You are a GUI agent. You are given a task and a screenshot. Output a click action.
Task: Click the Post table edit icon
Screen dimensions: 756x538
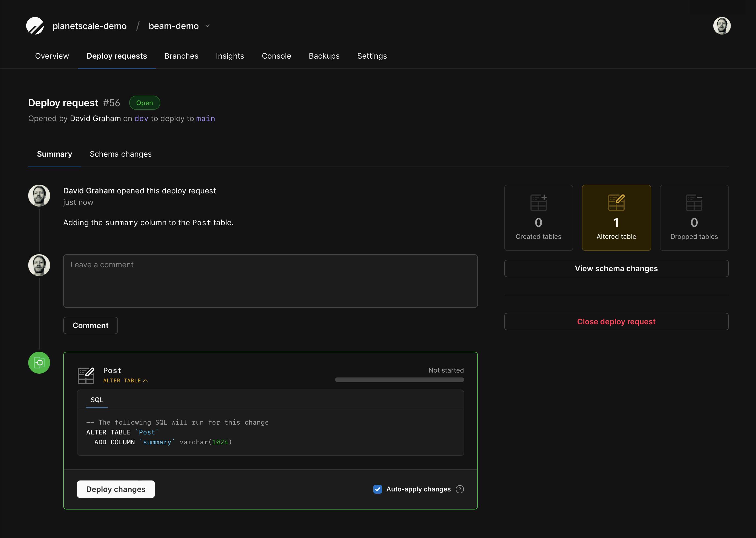[86, 375]
